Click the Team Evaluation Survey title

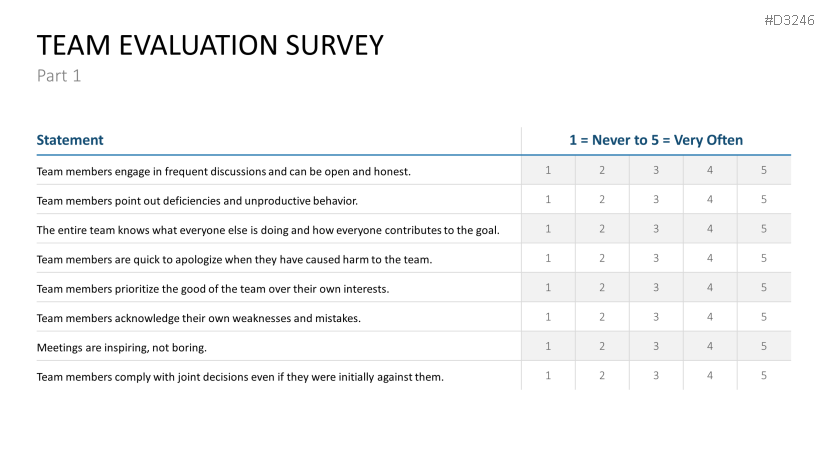tap(210, 45)
